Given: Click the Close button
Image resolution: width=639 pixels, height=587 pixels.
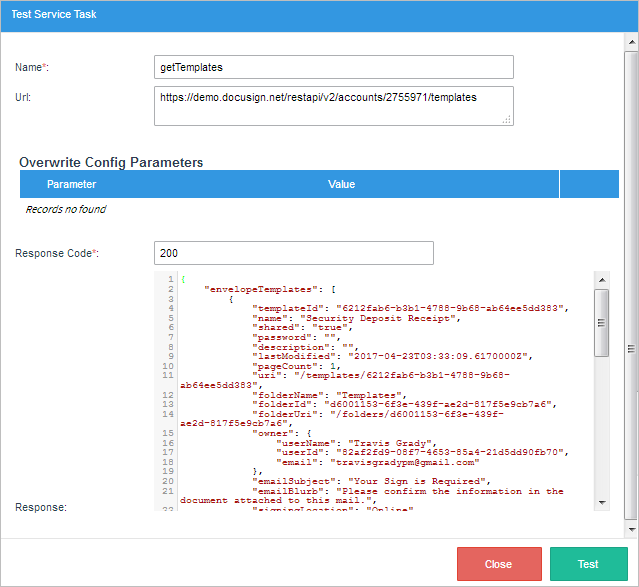Looking at the screenshot, I should click(x=498, y=564).
